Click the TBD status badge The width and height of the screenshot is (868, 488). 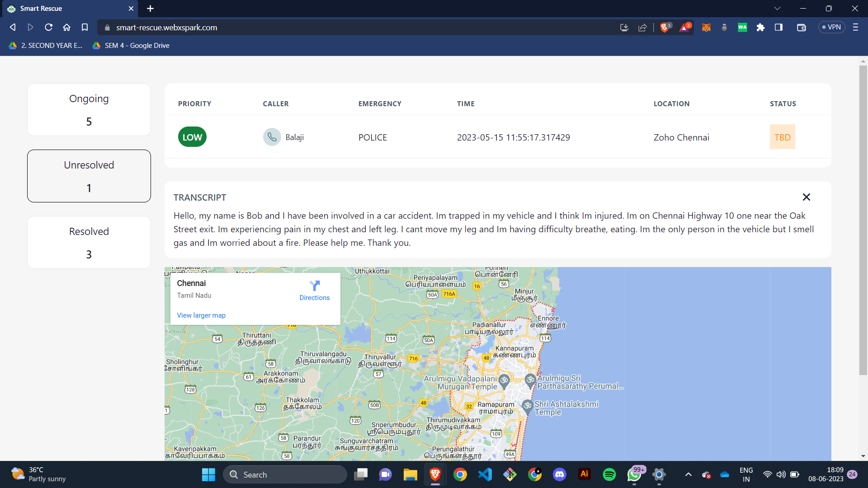pyautogui.click(x=782, y=137)
